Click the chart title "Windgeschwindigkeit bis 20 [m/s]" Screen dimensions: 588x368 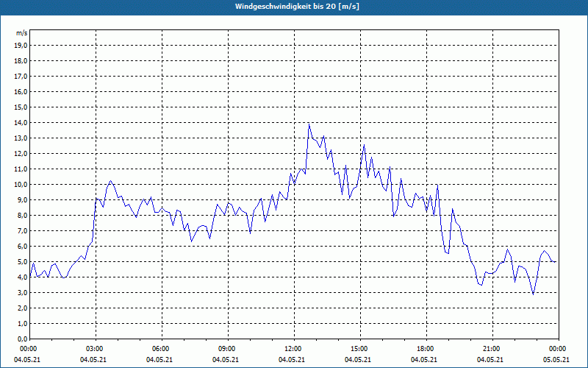(x=297, y=7)
